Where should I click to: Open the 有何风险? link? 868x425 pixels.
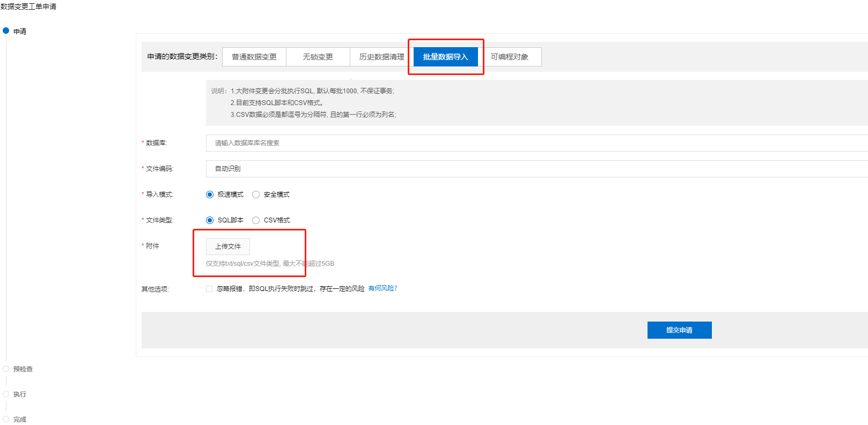coord(382,288)
